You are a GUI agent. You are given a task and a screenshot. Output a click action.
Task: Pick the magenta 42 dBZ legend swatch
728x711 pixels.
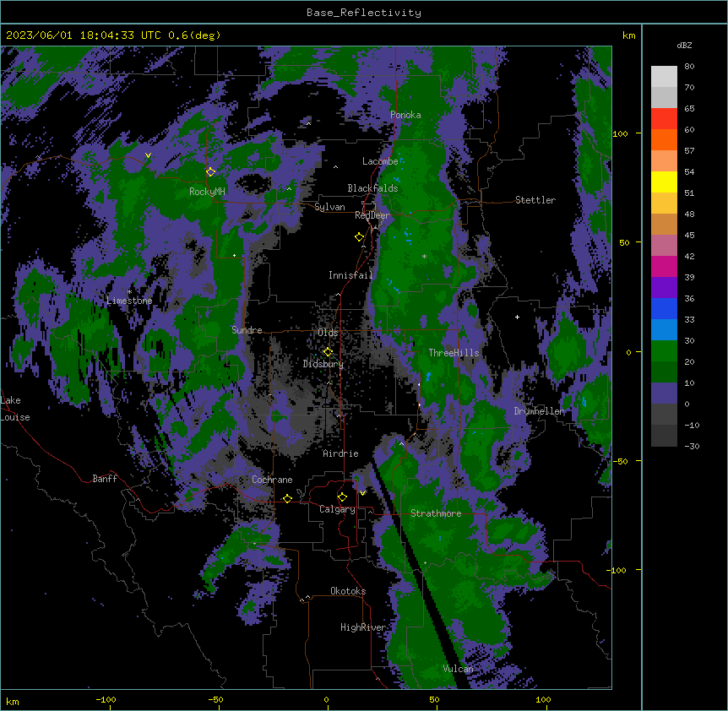[664, 266]
